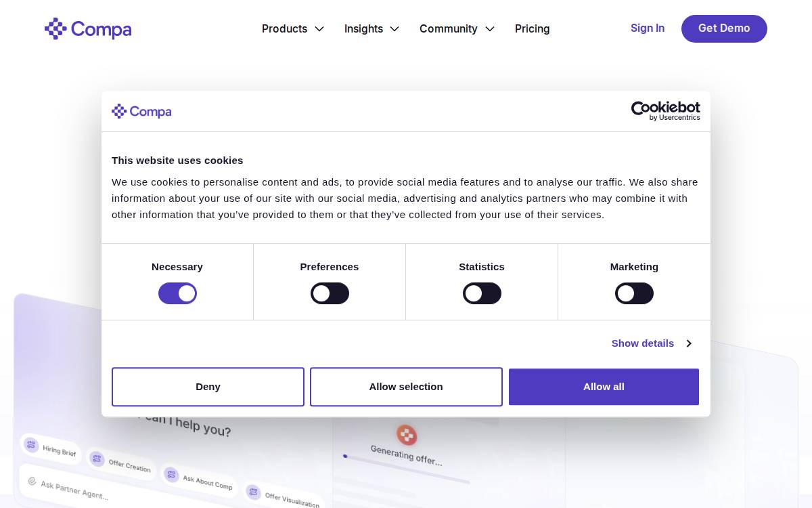This screenshot has height=508, width=812.
Task: Click the Compa logo in the cookie dialog
Action: [x=141, y=111]
